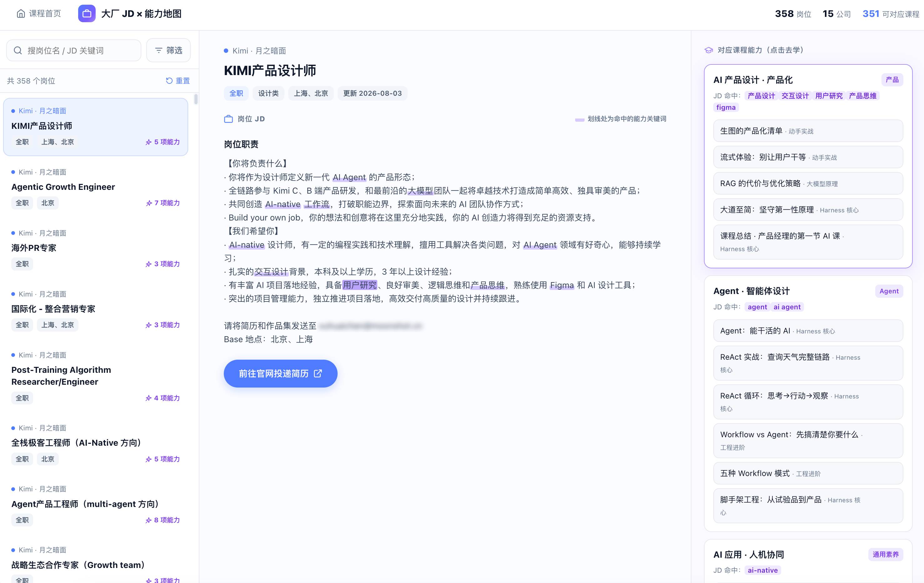Open the 海外PR专家 job listing

[96, 249]
